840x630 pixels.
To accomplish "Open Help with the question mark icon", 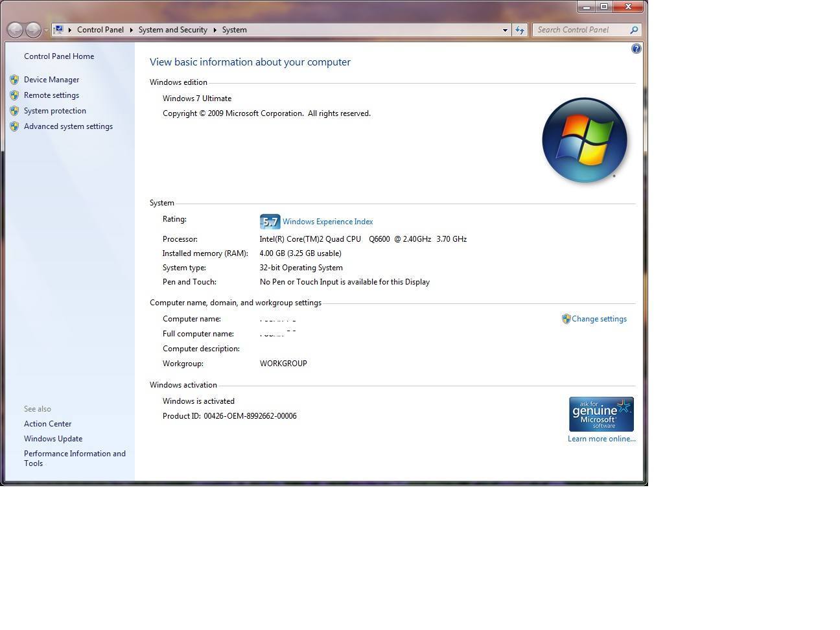I will (636, 49).
